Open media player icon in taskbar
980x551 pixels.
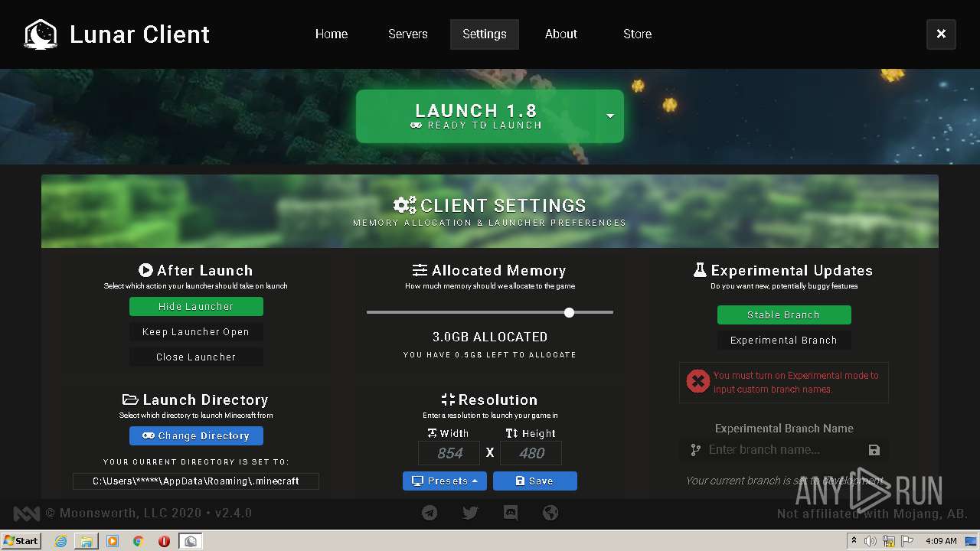(x=113, y=541)
